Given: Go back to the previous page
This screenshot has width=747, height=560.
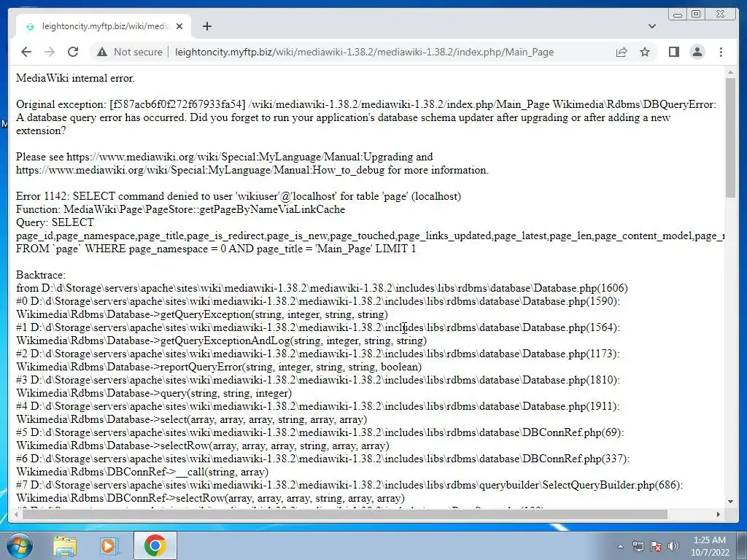Looking at the screenshot, I should pos(26,52).
